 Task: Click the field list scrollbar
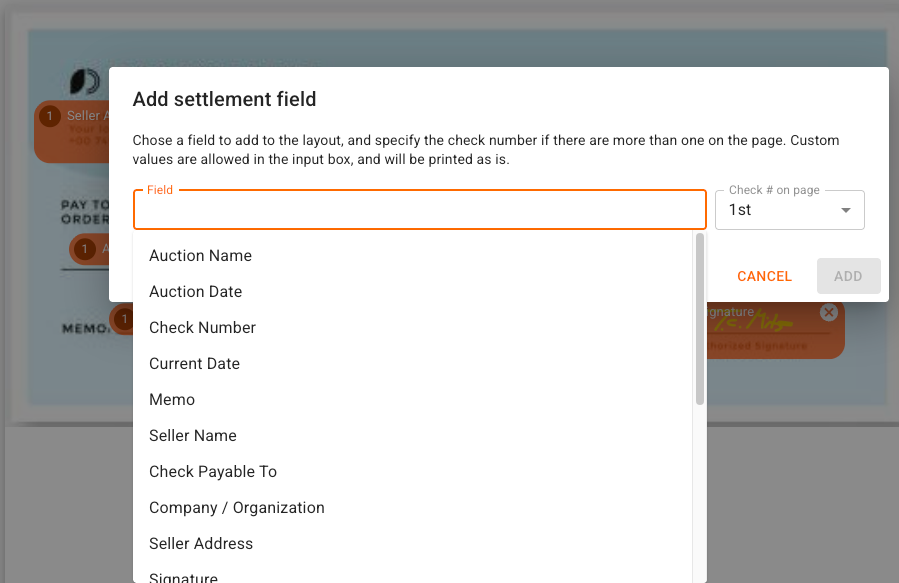point(700,320)
